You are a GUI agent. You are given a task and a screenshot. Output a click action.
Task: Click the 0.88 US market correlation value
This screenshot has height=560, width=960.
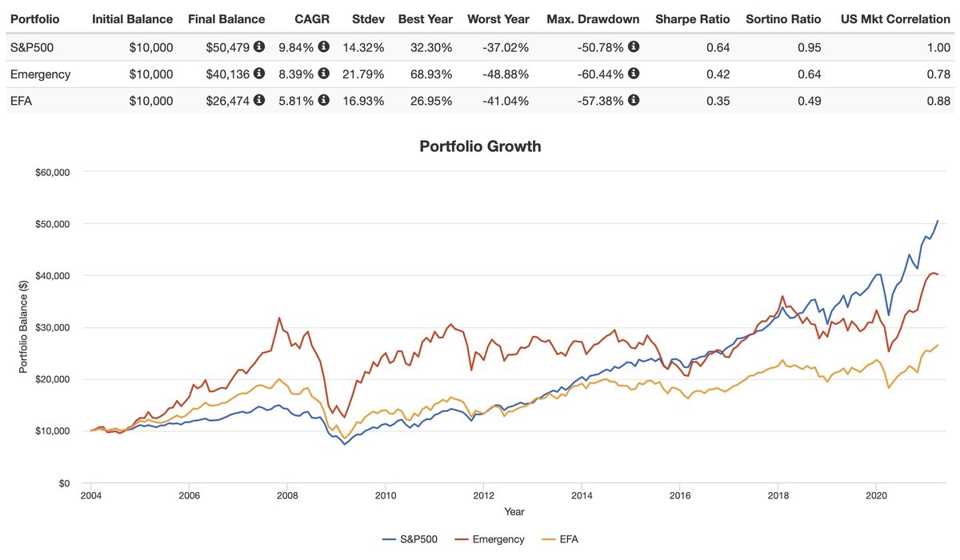click(939, 102)
